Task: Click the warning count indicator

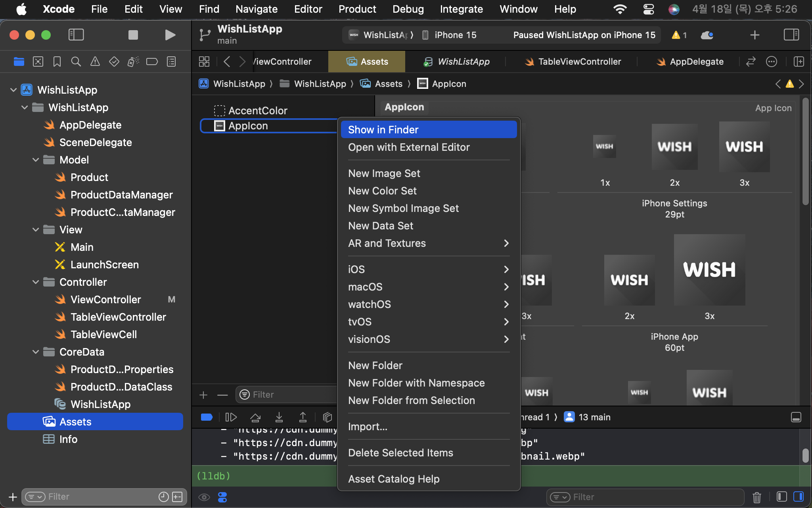Action: point(679,35)
